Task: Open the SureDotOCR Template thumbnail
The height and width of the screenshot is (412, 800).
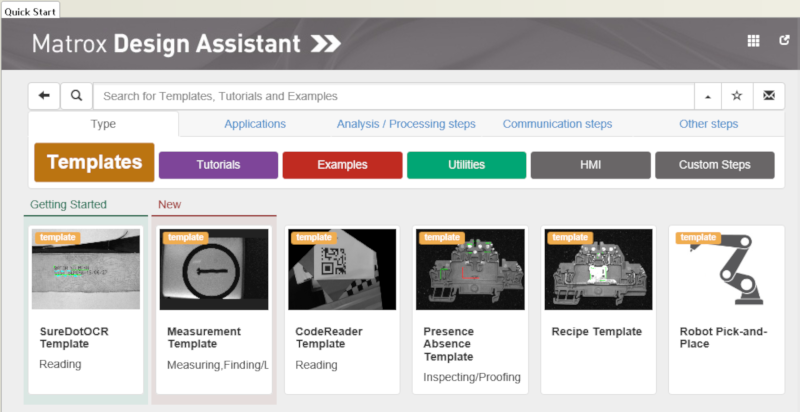Action: (x=86, y=269)
